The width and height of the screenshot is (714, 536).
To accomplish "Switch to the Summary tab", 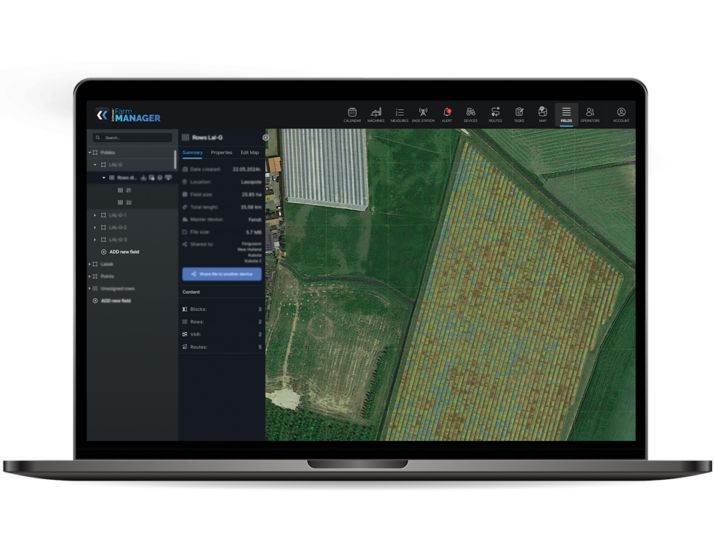I will (x=192, y=153).
